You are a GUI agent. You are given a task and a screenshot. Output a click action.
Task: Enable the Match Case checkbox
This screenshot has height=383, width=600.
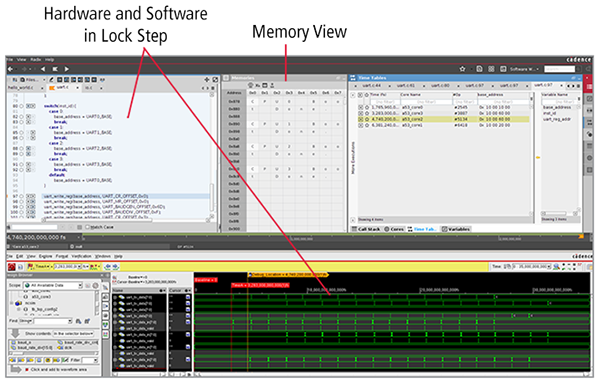click(87, 227)
